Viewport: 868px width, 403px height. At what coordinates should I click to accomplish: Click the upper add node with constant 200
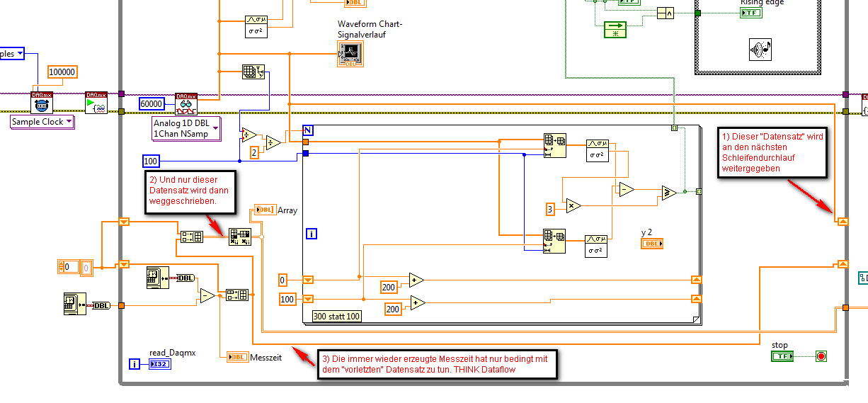pos(416,280)
